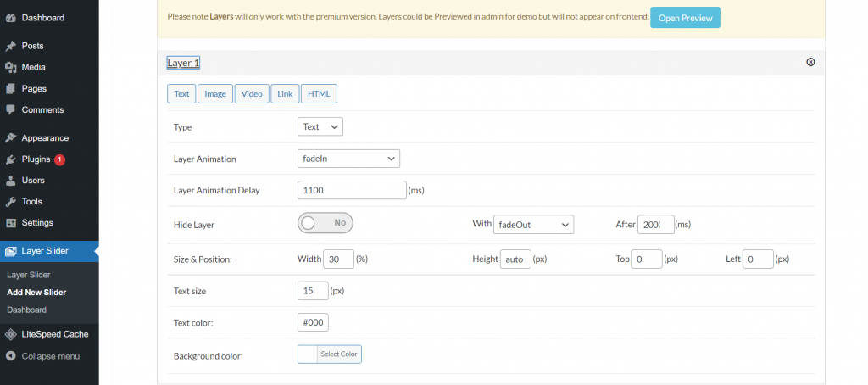Click the Comments speech bubble icon
This screenshot has width=868, height=385.
click(10, 109)
